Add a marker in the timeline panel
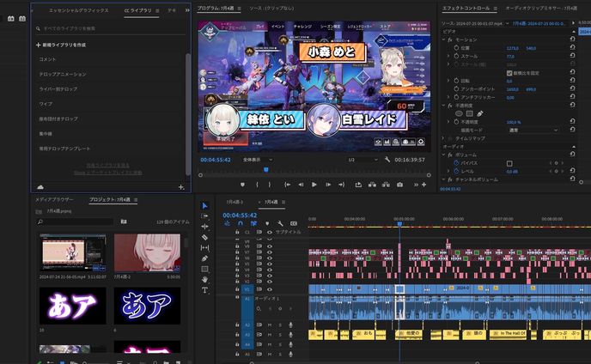Viewport: 591px width, 364px height. click(267, 223)
